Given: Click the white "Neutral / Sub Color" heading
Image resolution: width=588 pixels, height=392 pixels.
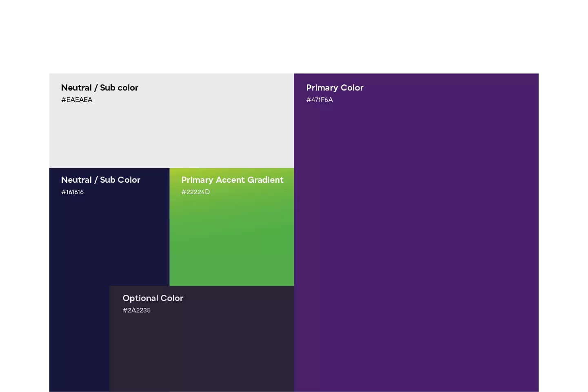Looking at the screenshot, I should (100, 180).
